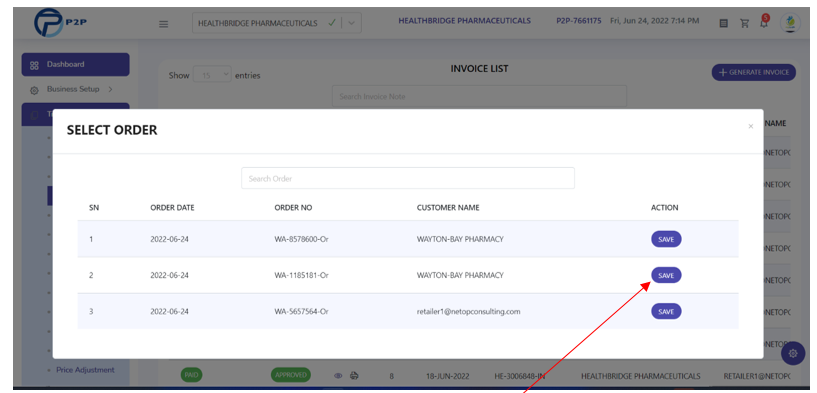The width and height of the screenshot is (817, 393).
Task: Click the print icon in invoice row
Action: (354, 375)
